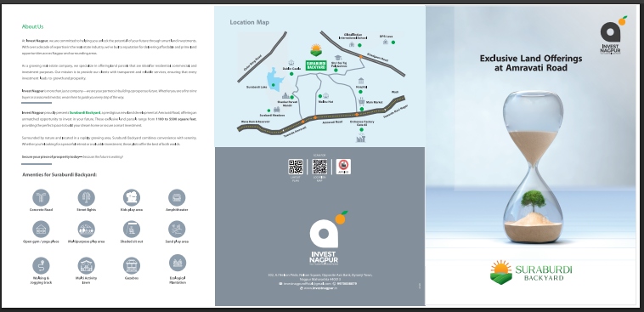Click the Multi Activity Lawn icon
Screen dimensions: 644x312
pos(87,265)
